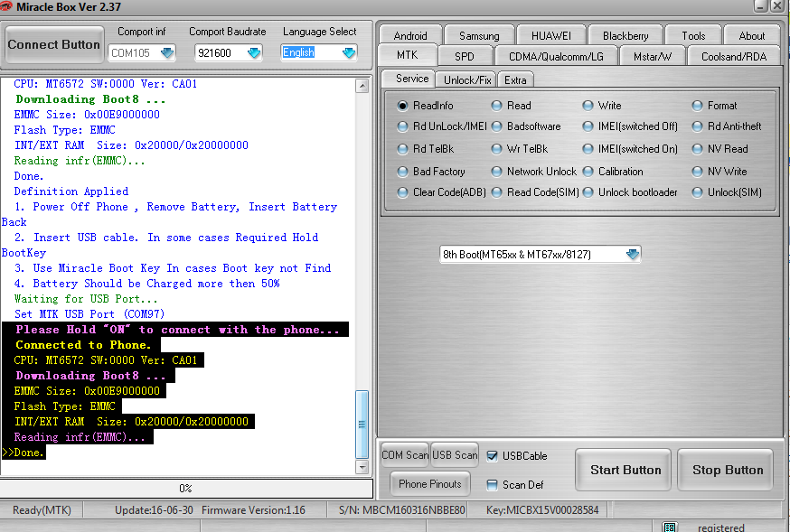Select the Network Unlock option
790x532 pixels.
click(496, 172)
